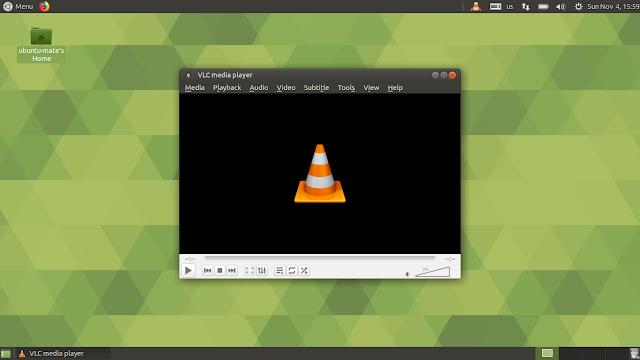
Task: Open the session settings gear menu
Action: point(578,7)
